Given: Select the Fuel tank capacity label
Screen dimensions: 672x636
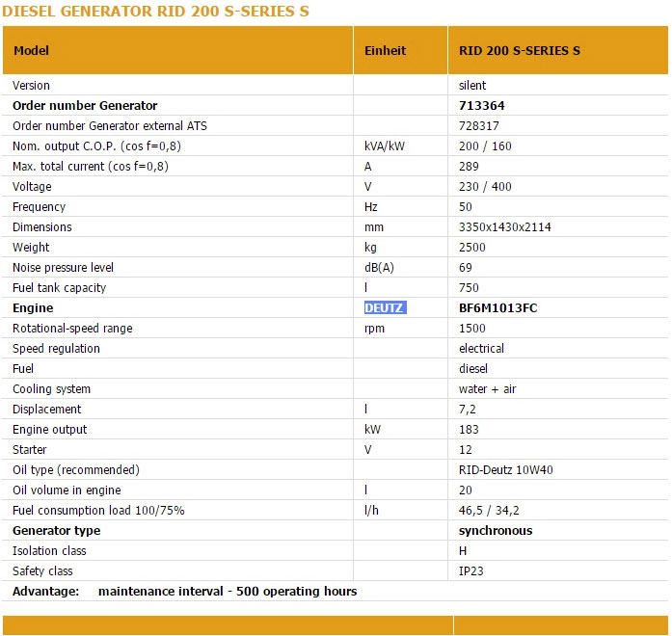Looking at the screenshot, I should (x=59, y=288).
